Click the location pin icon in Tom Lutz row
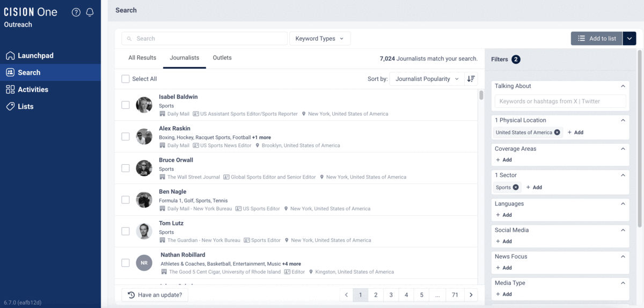The height and width of the screenshot is (308, 644). (x=287, y=240)
